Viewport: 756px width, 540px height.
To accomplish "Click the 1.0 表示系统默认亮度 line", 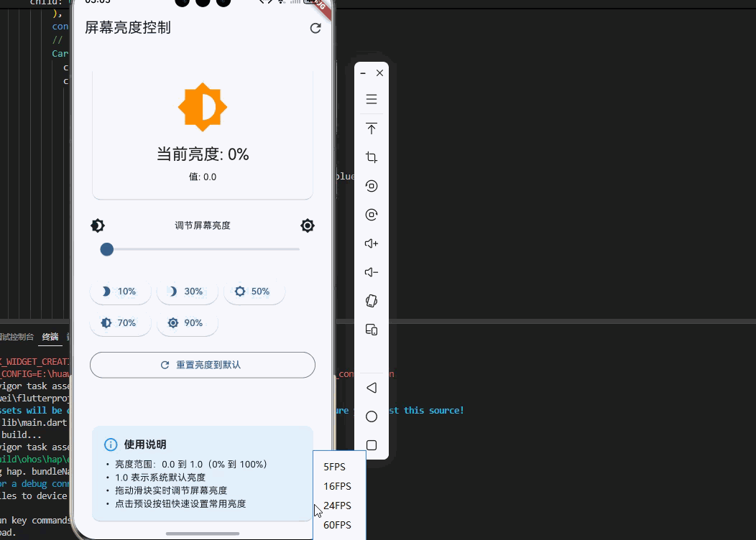I will [160, 478].
